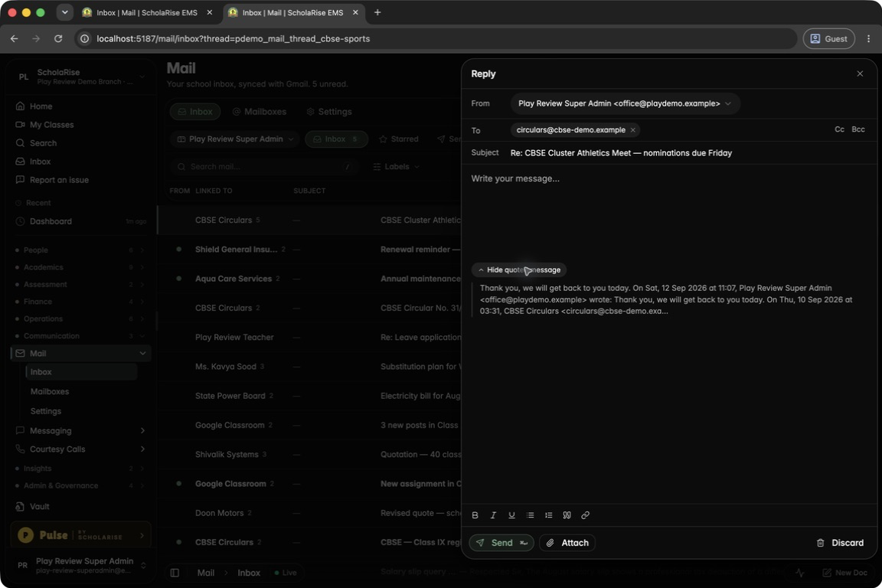The image size is (882, 588).
Task: Open the From sender dropdown
Action: coord(625,103)
